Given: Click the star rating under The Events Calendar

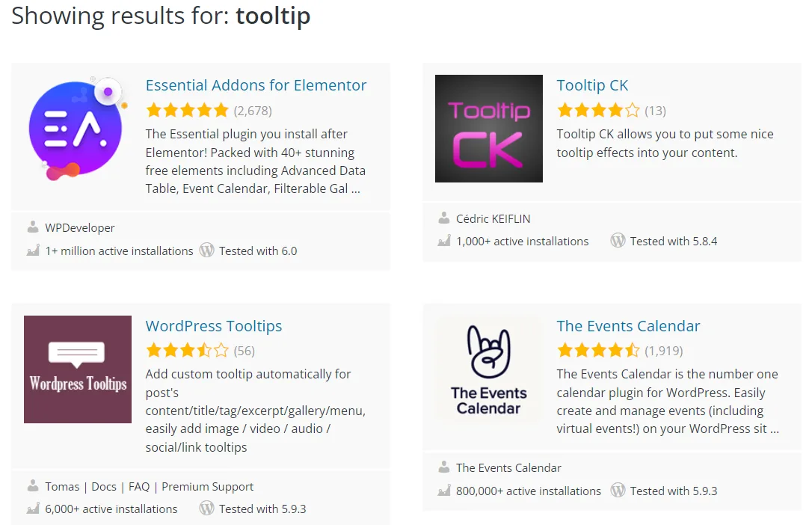Looking at the screenshot, I should 598,351.
